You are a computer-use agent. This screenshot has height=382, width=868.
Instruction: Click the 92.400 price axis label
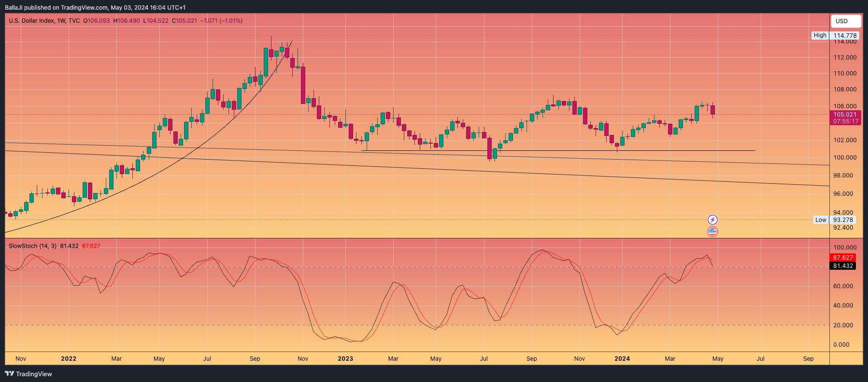pyautogui.click(x=843, y=228)
